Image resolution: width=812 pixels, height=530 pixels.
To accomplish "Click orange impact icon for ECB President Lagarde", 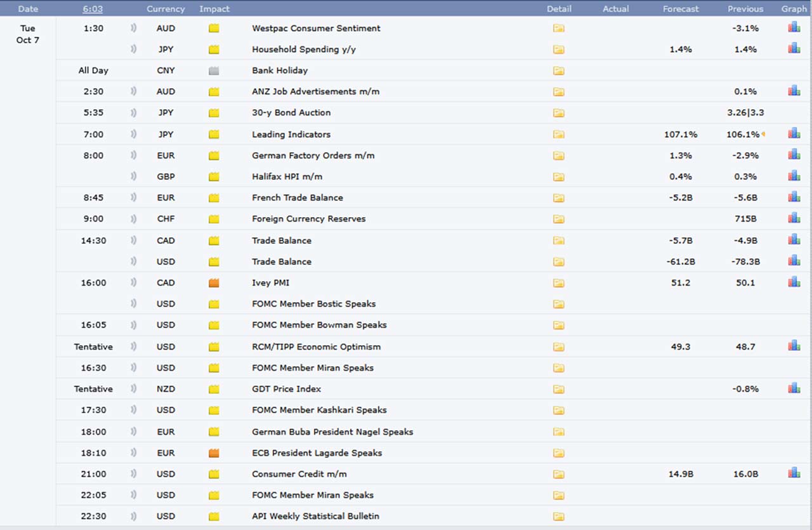I will point(214,453).
